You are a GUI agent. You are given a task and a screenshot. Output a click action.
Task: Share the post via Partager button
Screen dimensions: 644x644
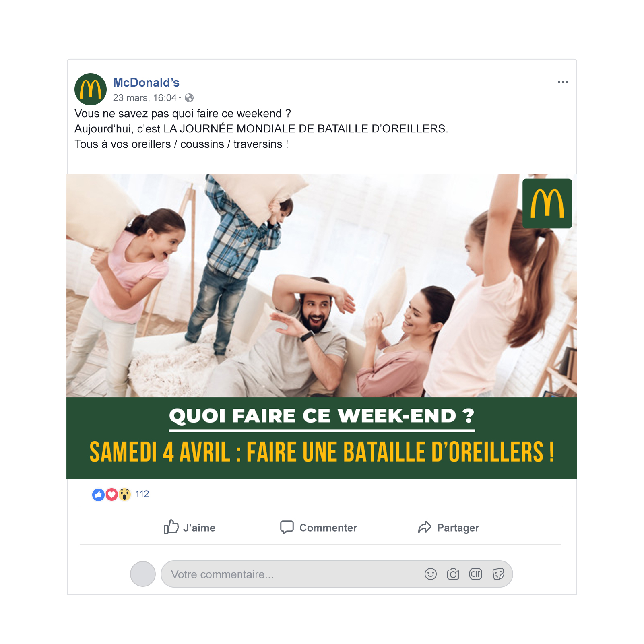pyautogui.click(x=448, y=527)
